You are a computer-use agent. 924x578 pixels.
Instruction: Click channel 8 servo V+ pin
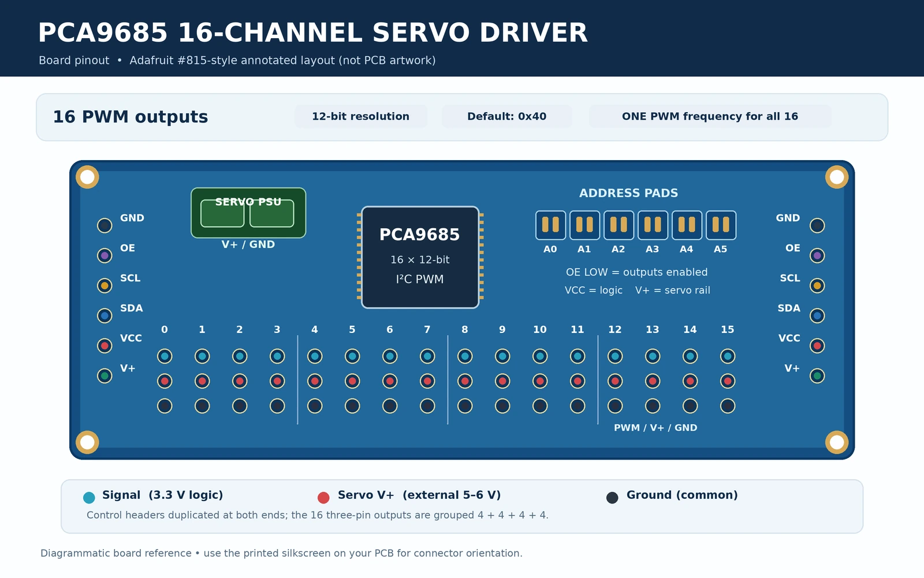[x=465, y=381]
